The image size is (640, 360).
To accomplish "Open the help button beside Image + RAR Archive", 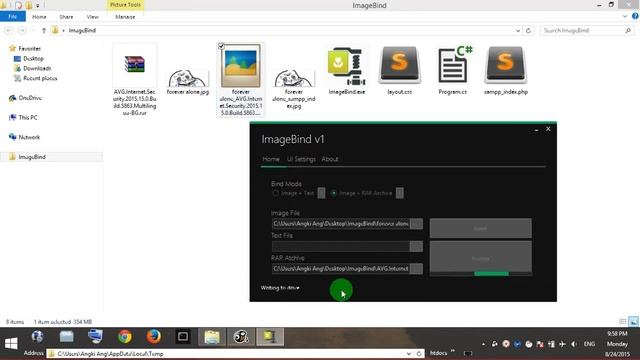I will tap(400, 193).
